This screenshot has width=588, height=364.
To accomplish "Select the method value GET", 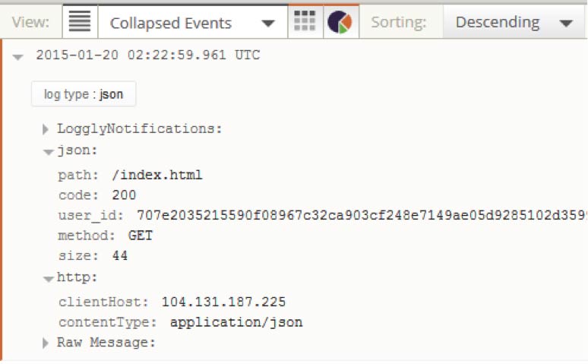I will pos(141,236).
